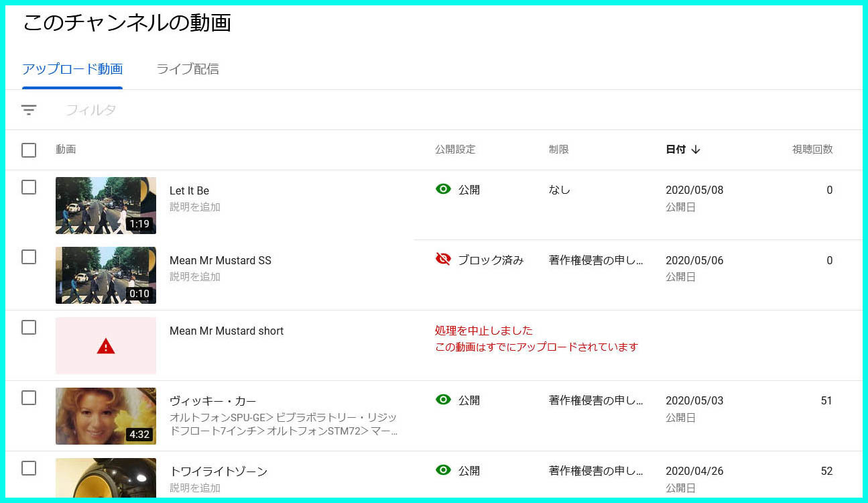Open the ヴィッキー・カー video thumbnail

coord(106,416)
